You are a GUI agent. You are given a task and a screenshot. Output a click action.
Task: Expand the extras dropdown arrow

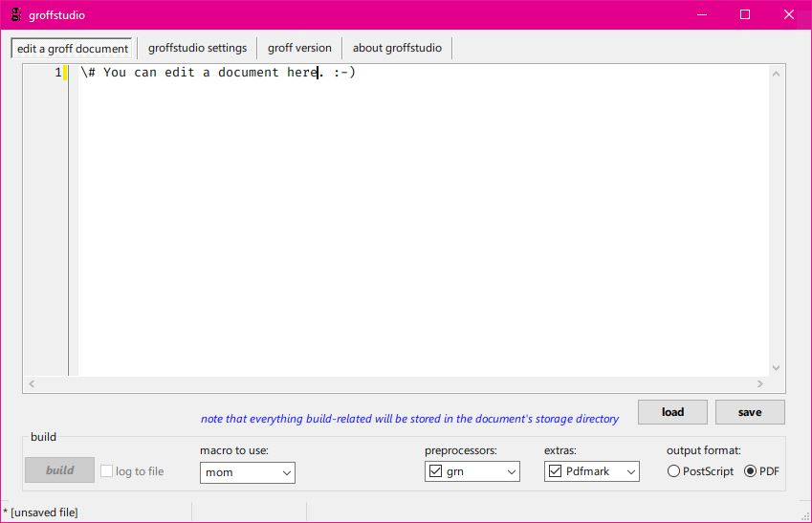pyautogui.click(x=630, y=471)
